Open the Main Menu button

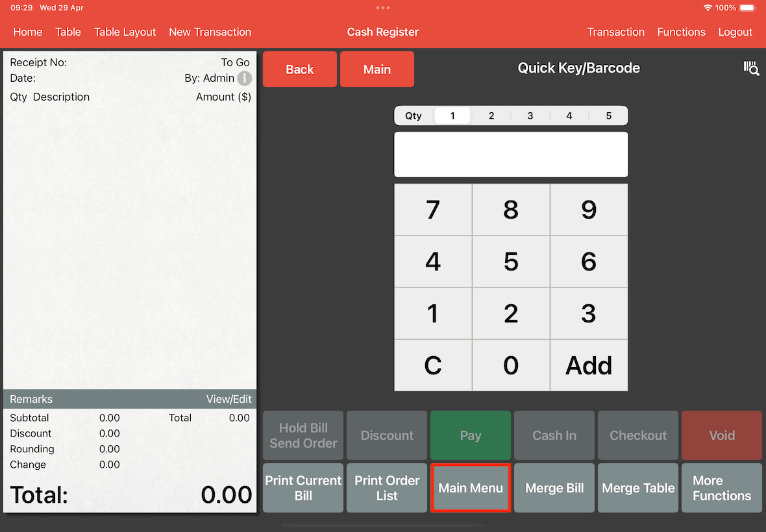point(471,488)
